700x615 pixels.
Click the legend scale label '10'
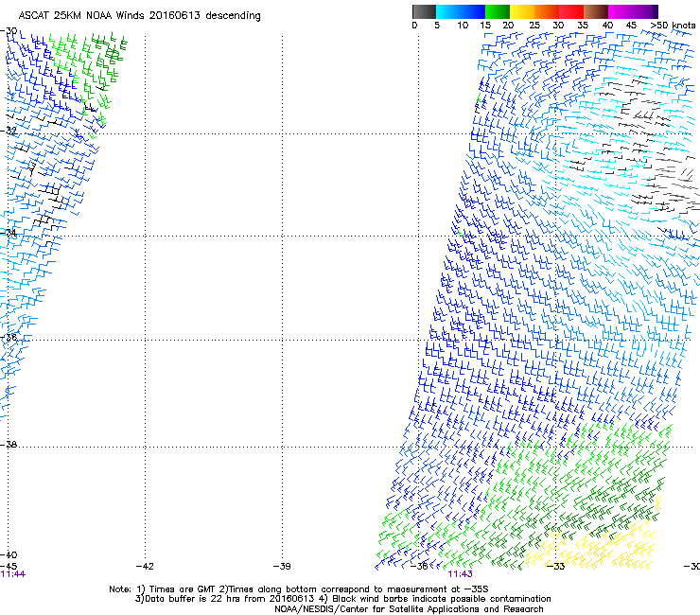tap(463, 26)
